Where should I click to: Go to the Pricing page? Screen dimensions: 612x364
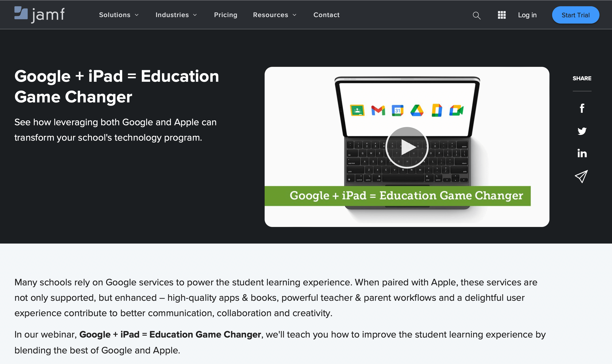(225, 15)
